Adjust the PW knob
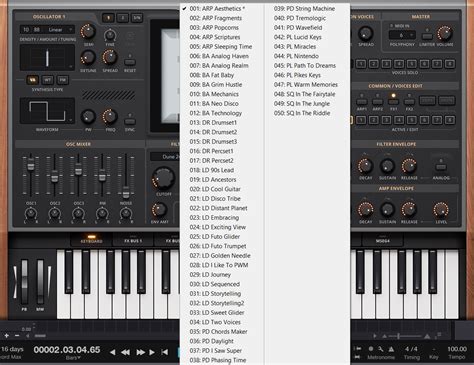This screenshot has width=474, height=365. click(x=88, y=117)
